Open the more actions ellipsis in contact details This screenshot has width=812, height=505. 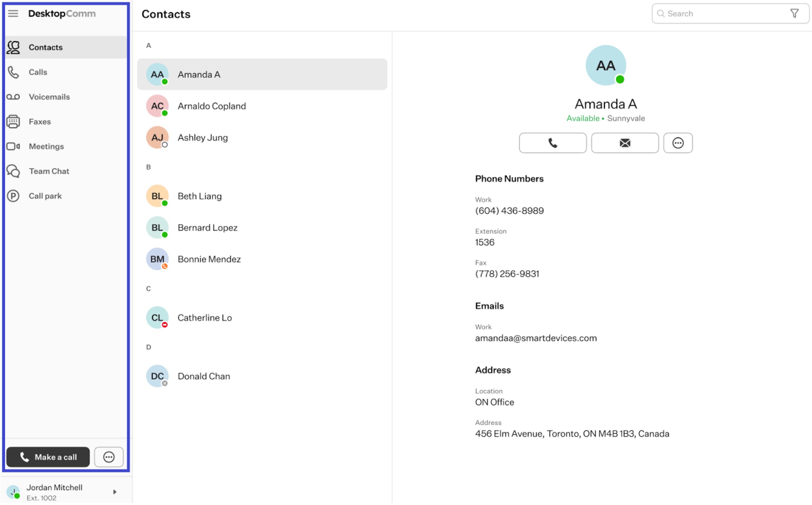[x=678, y=143]
